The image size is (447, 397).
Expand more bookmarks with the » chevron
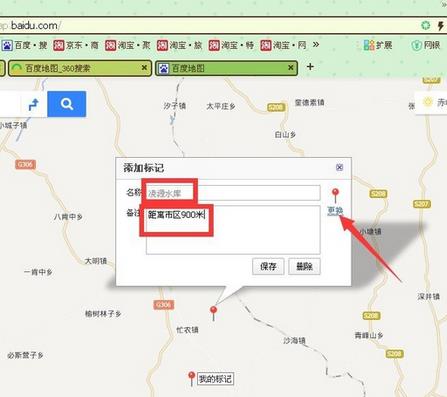[x=316, y=45]
